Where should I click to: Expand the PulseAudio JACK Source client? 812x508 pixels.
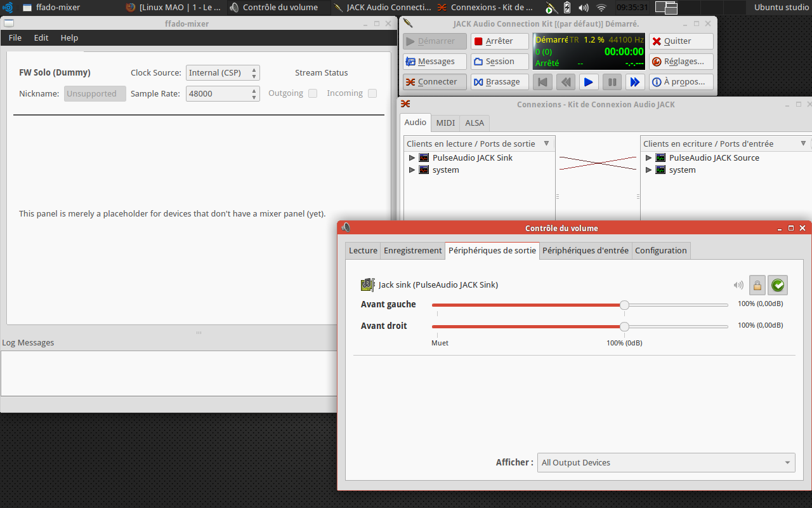(x=648, y=158)
